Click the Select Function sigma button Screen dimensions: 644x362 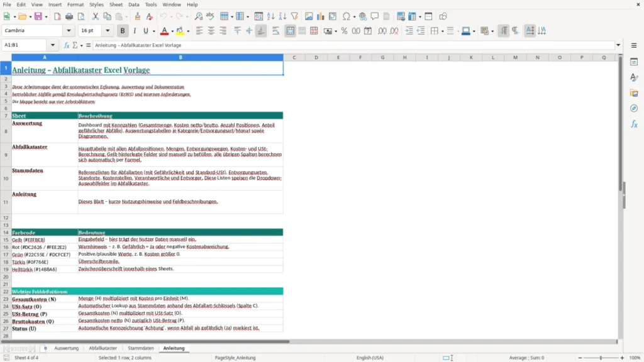coord(75,45)
